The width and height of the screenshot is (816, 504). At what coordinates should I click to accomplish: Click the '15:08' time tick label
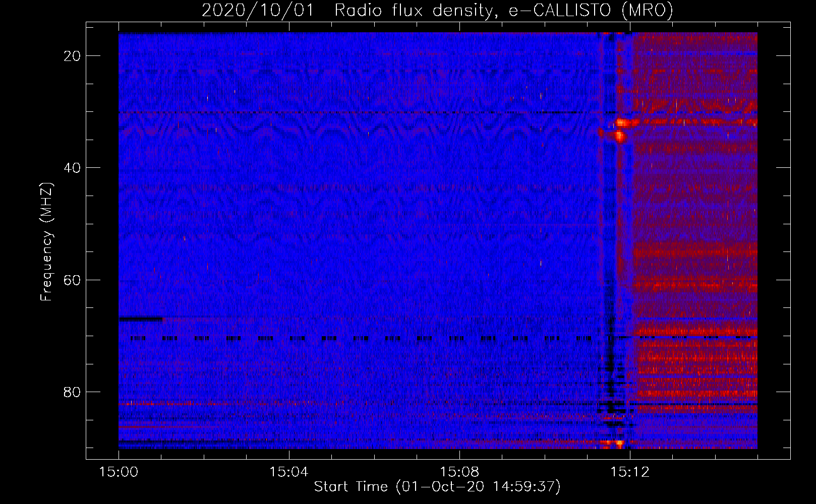(x=459, y=472)
